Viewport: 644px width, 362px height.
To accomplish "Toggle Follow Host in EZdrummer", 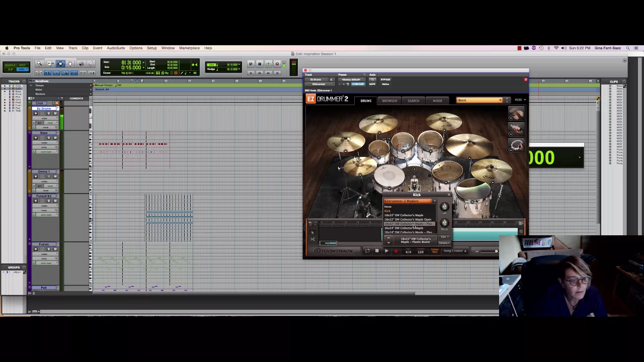I will tap(434, 251).
